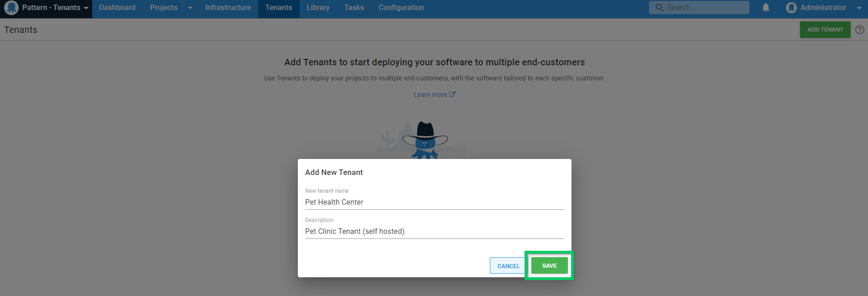Switch to the Library section
868x296 pixels.
pos(318,8)
